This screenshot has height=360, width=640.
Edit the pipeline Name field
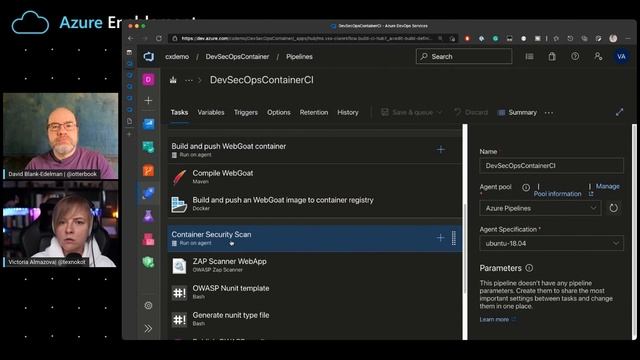(x=551, y=166)
